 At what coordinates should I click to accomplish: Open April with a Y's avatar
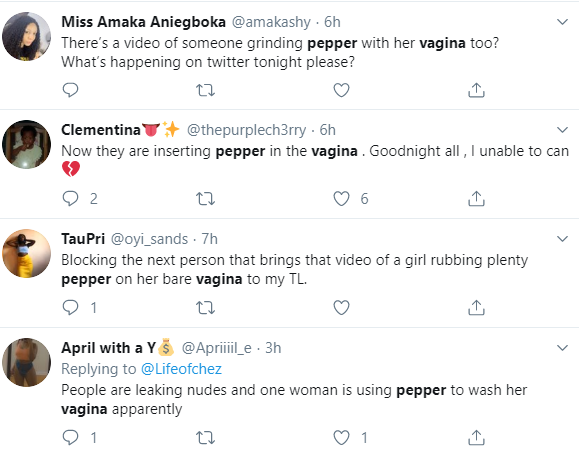coord(26,362)
